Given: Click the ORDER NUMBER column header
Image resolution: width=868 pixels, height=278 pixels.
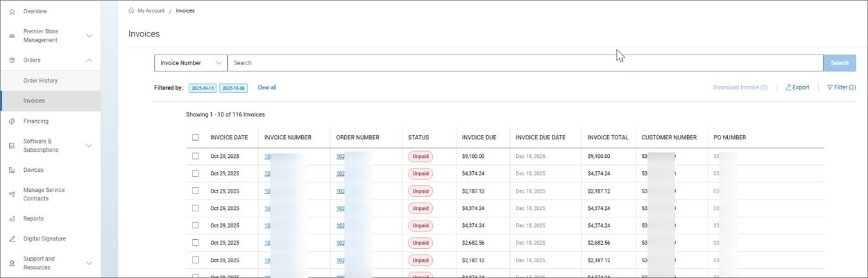Looking at the screenshot, I should pos(358,137).
